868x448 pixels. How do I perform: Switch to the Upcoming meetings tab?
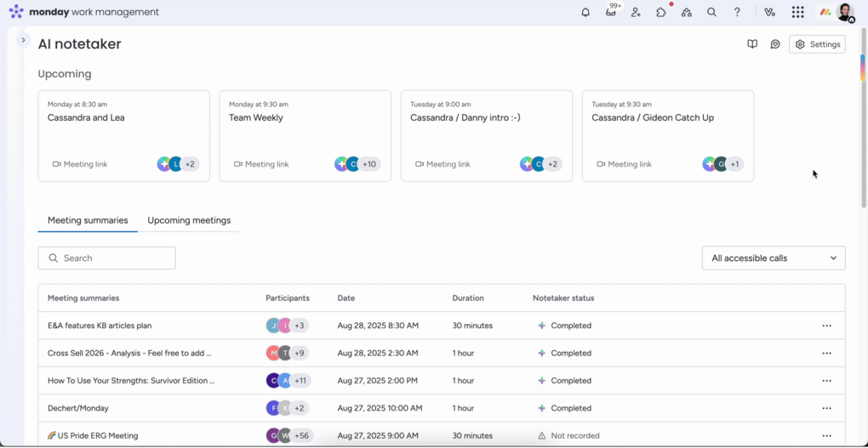click(x=189, y=220)
